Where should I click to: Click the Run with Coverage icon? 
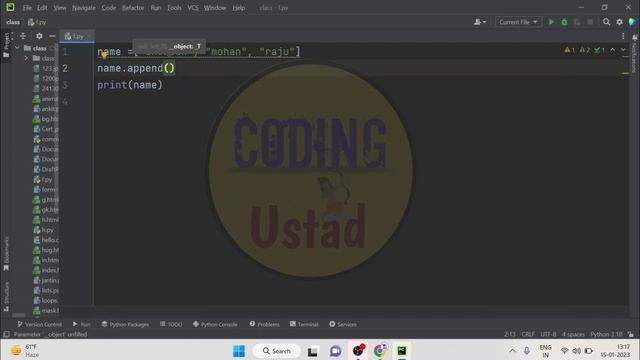pos(577,22)
